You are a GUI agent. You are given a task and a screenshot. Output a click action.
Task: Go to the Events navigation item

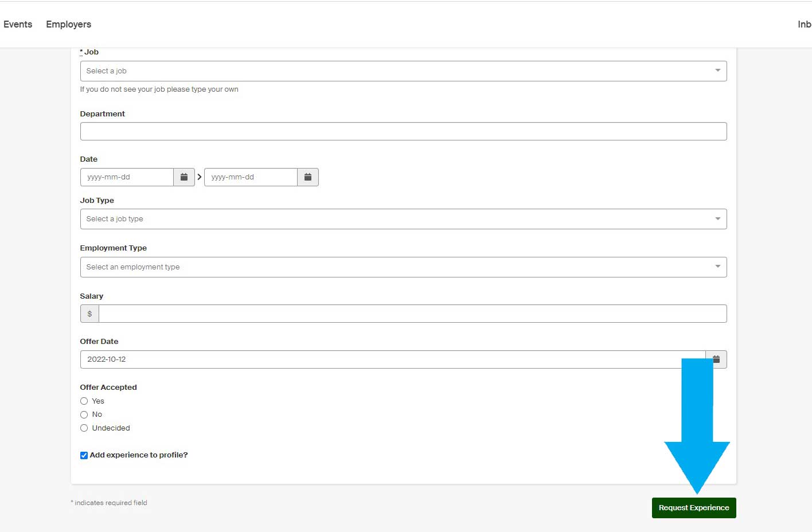click(18, 24)
